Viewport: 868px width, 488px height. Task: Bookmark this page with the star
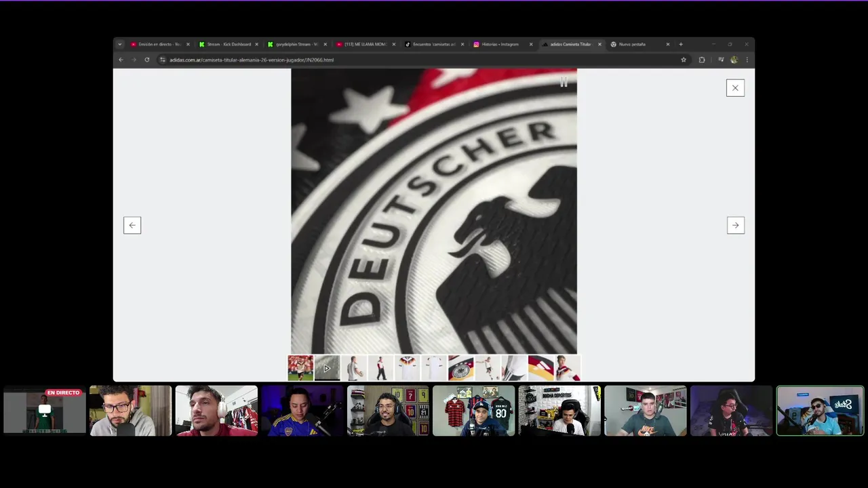coord(683,60)
